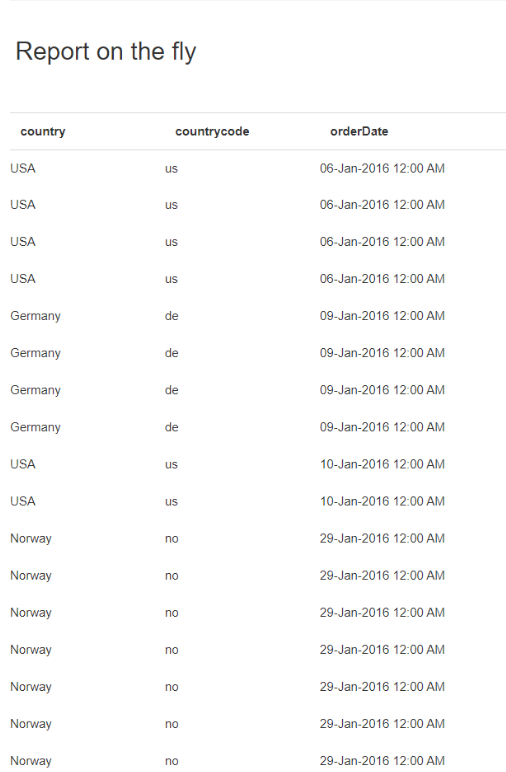Select the first Germany country cell
506x772 pixels.
tap(35, 316)
